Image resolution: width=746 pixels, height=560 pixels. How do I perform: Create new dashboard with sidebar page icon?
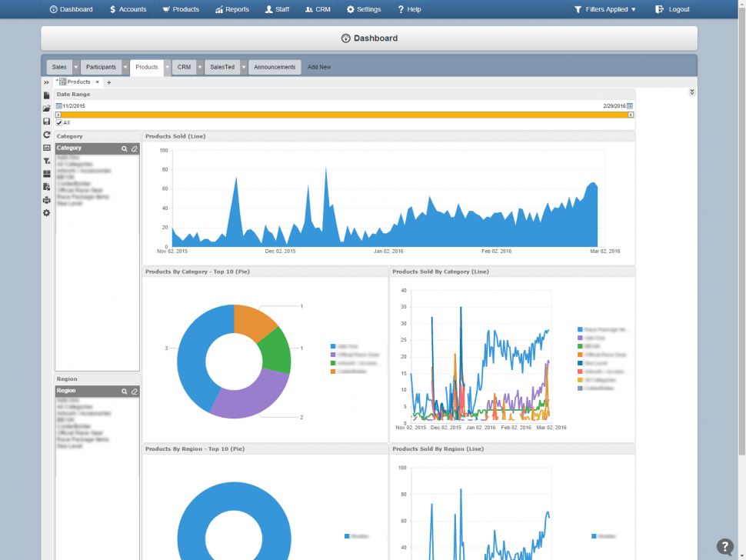coord(47,95)
